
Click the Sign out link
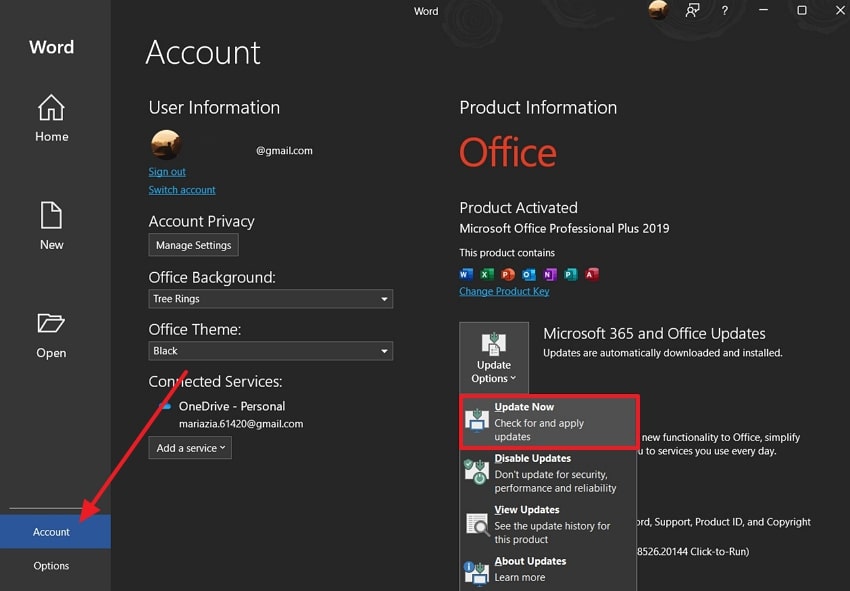click(x=167, y=172)
